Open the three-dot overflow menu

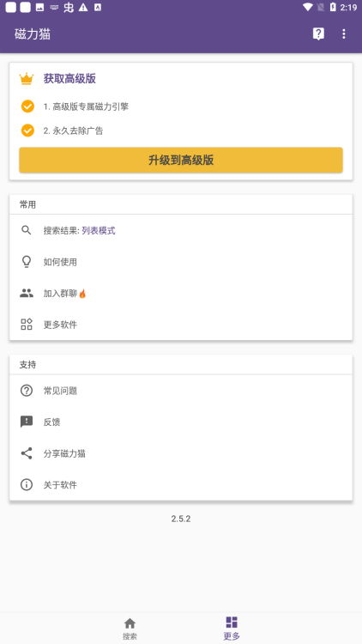click(344, 34)
